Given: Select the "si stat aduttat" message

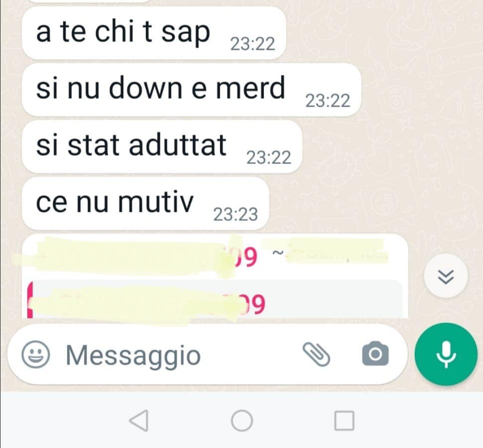Looking at the screenshot, I should tap(162, 147).
